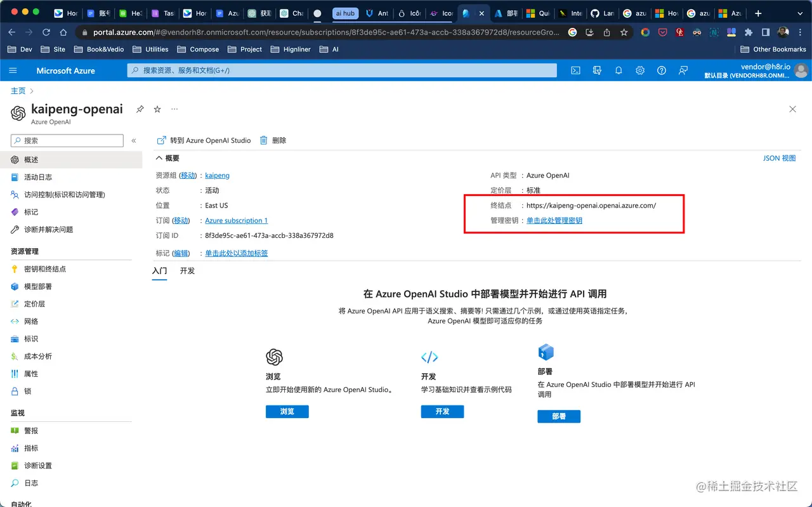Image resolution: width=812 pixels, height=507 pixels.
Task: Click the sidebar 搜索 field
Action: (67, 141)
